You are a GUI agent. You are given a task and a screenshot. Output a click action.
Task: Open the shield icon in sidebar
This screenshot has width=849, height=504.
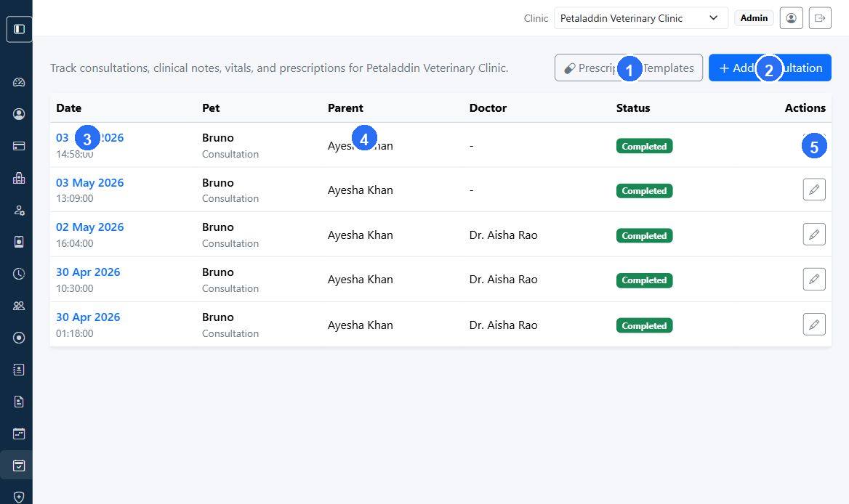19,497
